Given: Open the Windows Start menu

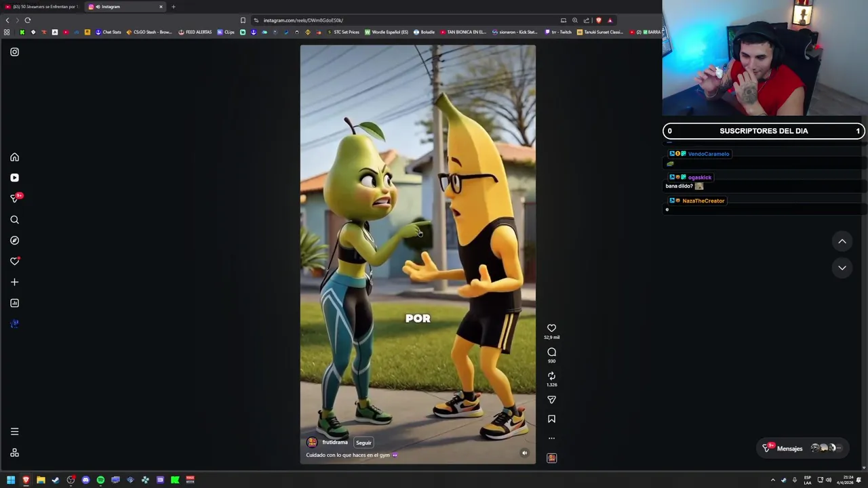Looking at the screenshot, I should [x=11, y=480].
